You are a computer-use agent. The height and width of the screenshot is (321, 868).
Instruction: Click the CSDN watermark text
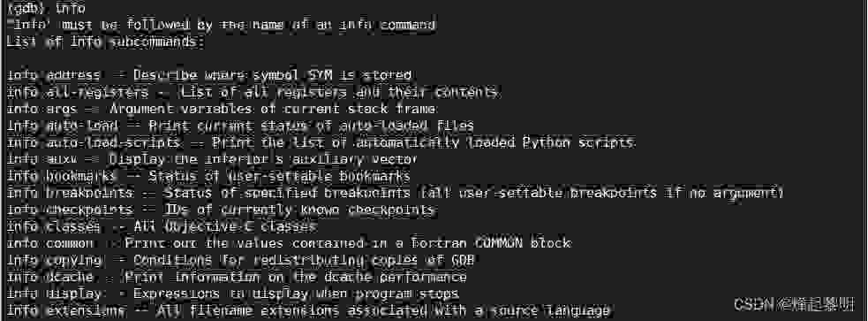pos(794,304)
